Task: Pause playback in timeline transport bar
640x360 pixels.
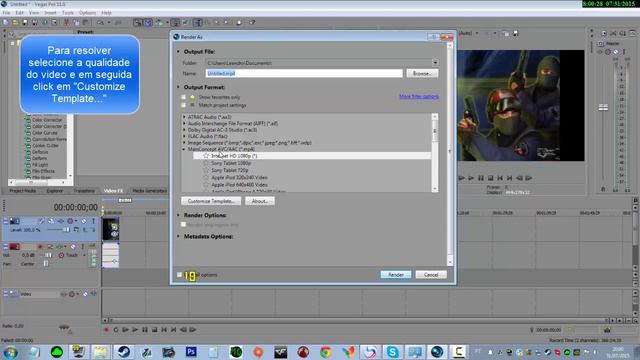Action: (145, 330)
